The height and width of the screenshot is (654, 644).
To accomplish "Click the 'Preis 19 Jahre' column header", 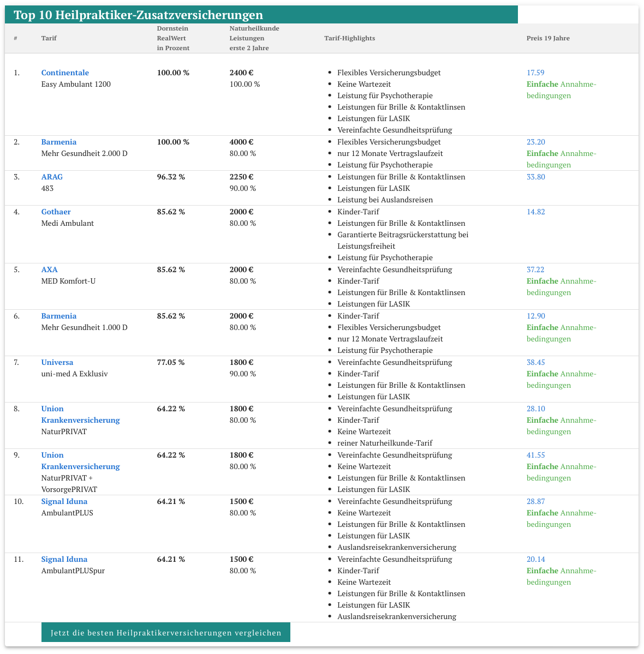I will [x=548, y=38].
